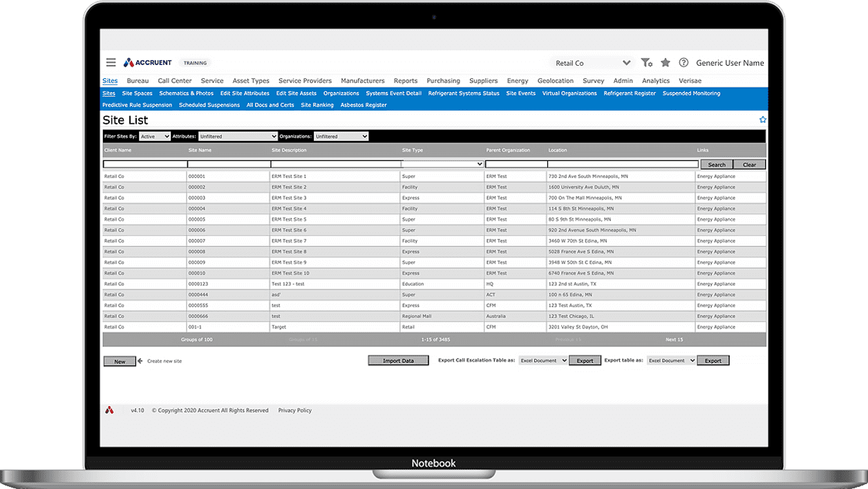
Task: Open the hamburger menu
Action: click(111, 62)
